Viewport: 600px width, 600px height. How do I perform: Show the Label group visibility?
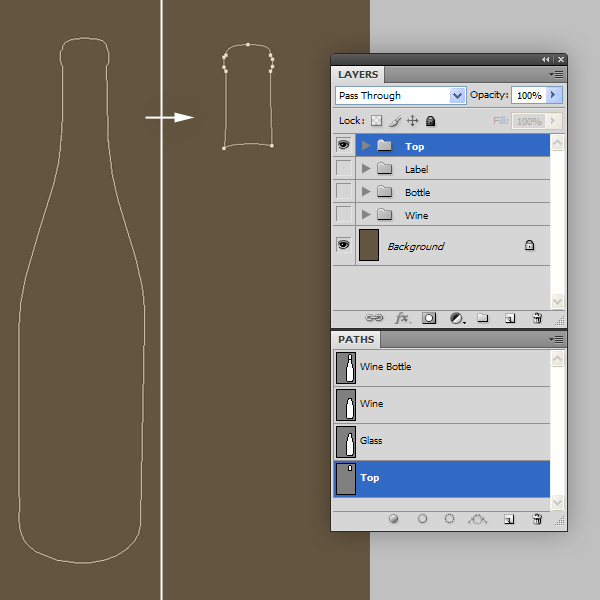[x=343, y=168]
